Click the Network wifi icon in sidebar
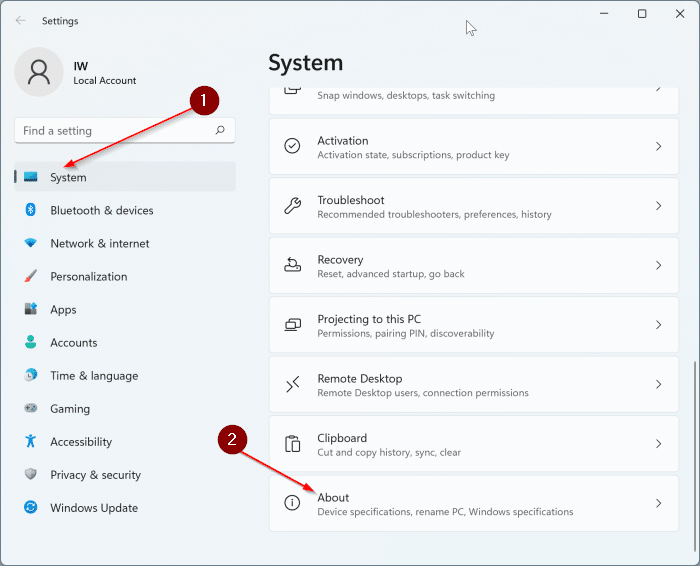 point(30,243)
